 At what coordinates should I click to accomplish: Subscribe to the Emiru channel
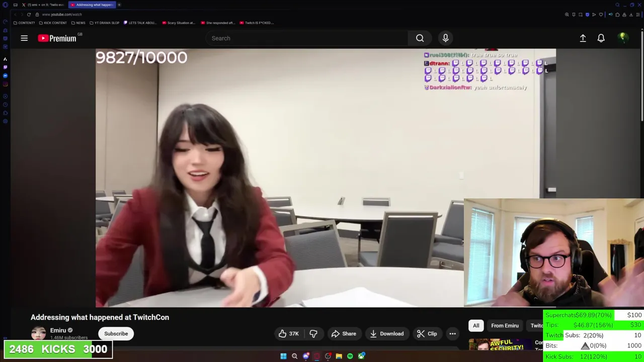(x=116, y=334)
